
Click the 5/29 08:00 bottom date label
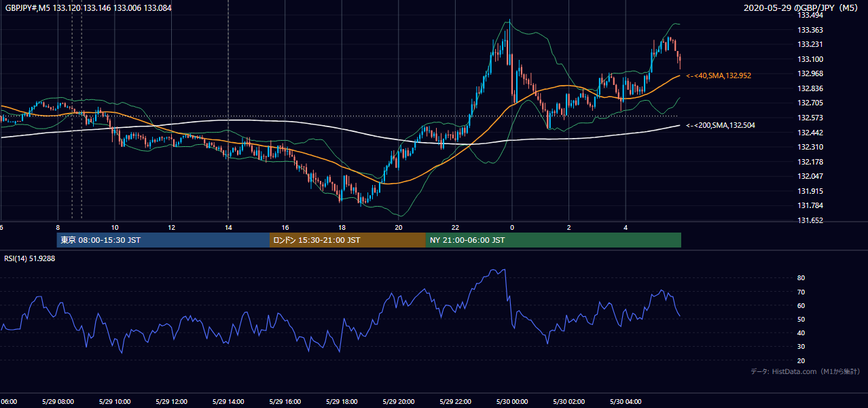point(58,402)
